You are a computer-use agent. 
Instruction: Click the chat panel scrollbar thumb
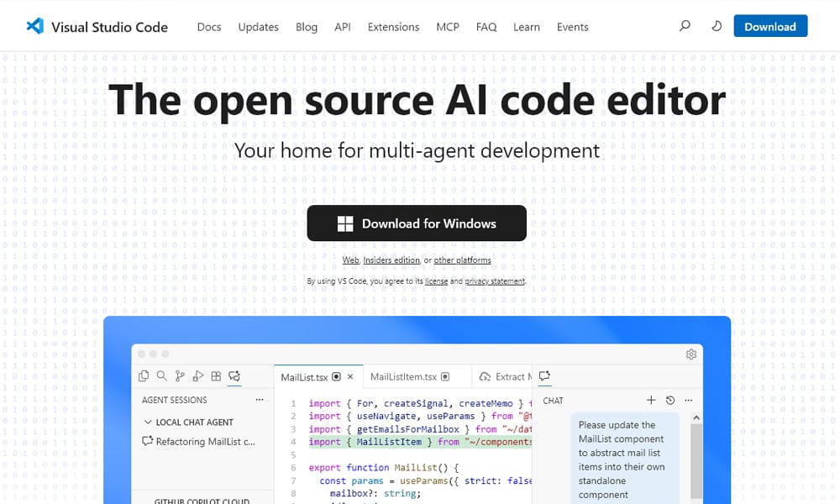(x=696, y=462)
